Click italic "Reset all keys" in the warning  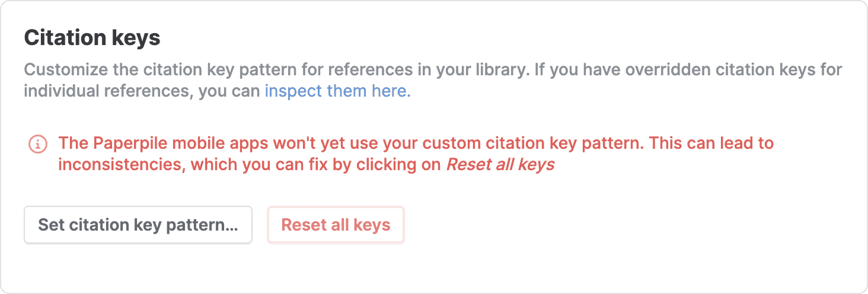(x=500, y=164)
